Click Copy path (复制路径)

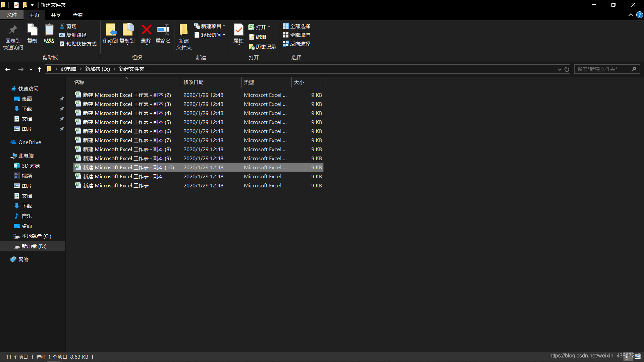pyautogui.click(x=73, y=35)
